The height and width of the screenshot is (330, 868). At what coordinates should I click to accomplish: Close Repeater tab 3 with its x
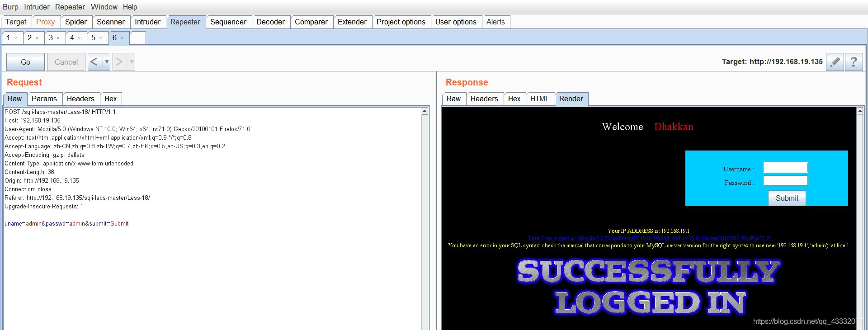[x=58, y=38]
